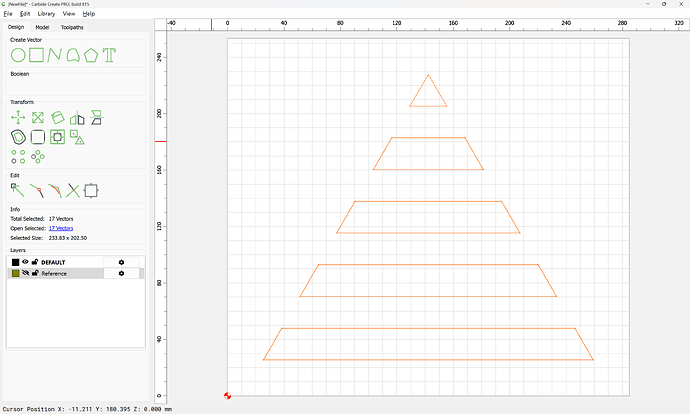
Task: Open settings gear for DEFAULT layer
Action: (121, 262)
